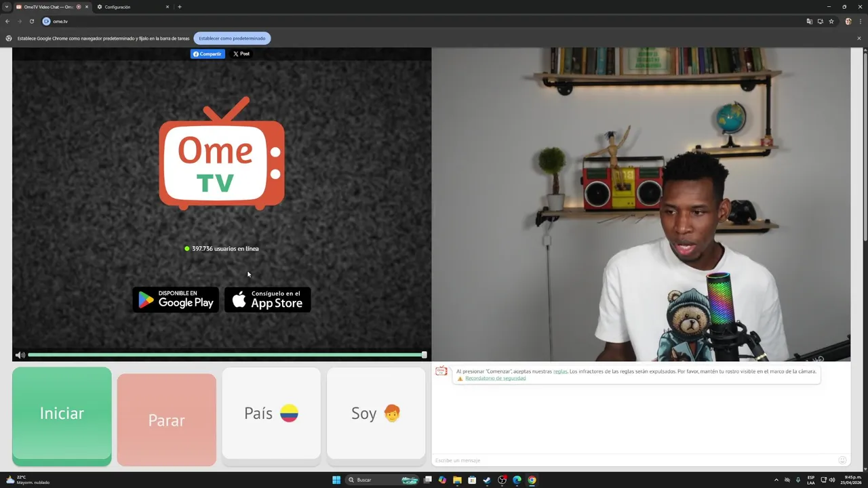This screenshot has height=488, width=868.
Task: Open a new browser tab
Action: (180, 7)
